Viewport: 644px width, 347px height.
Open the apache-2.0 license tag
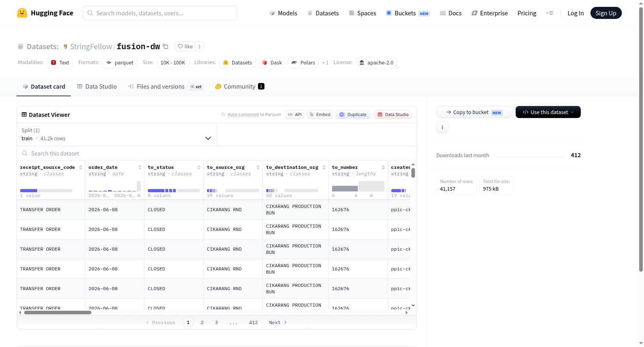[376, 62]
